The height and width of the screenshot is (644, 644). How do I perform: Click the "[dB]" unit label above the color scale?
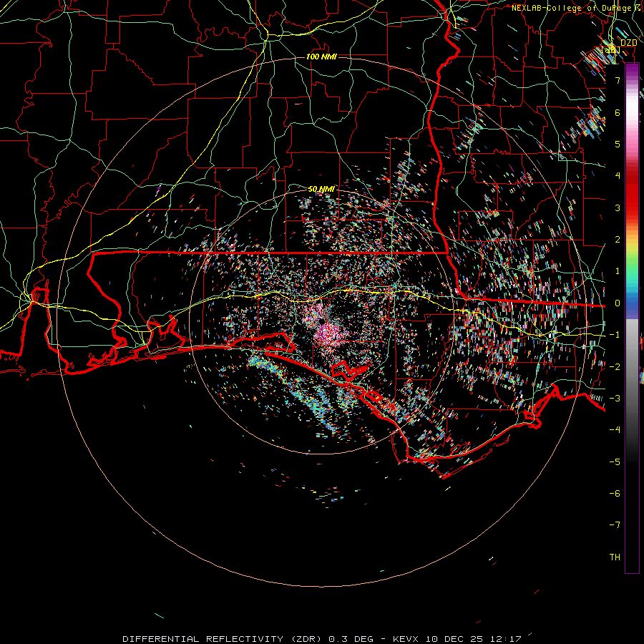[x=611, y=50]
